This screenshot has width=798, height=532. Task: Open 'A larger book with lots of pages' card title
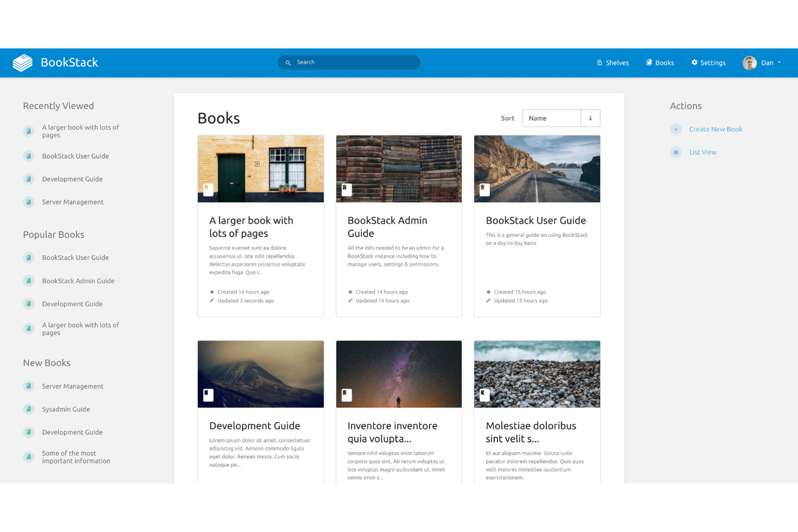point(251,227)
